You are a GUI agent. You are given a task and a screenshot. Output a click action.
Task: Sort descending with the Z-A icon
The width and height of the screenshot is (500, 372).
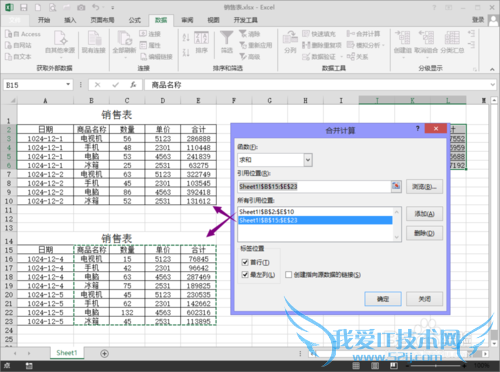186,52
